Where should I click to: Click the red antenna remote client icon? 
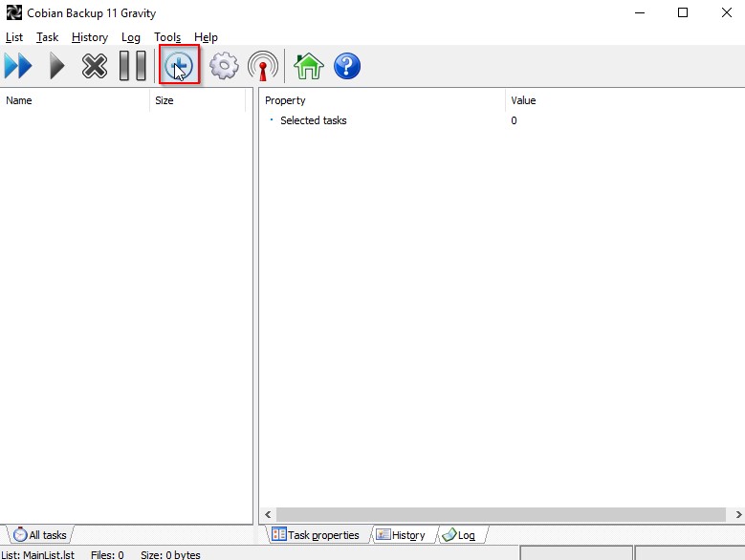[x=262, y=66]
